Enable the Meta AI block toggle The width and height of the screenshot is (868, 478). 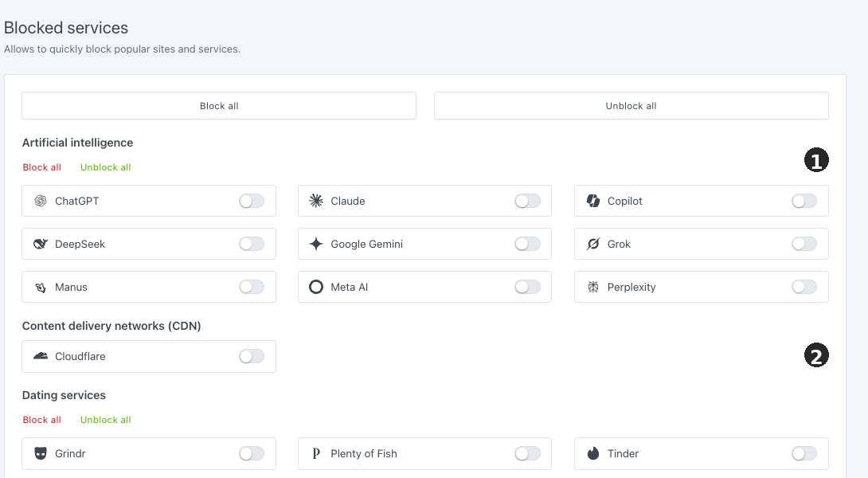click(527, 287)
